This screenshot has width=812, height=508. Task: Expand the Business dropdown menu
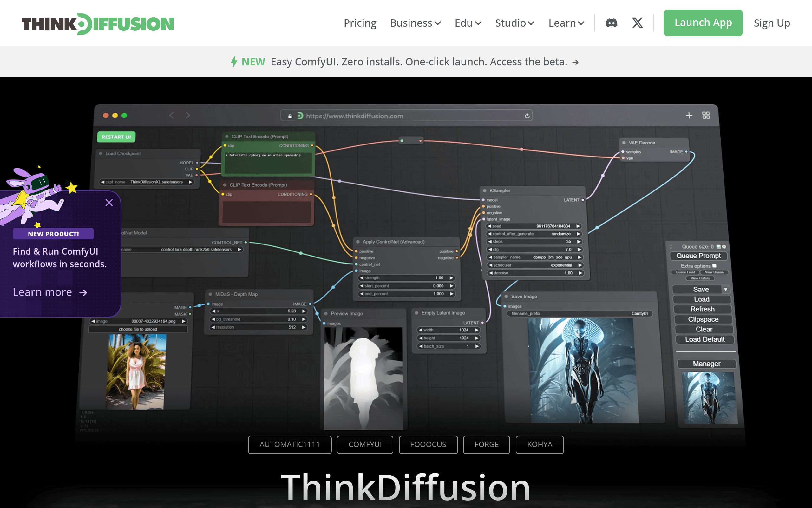tap(416, 23)
